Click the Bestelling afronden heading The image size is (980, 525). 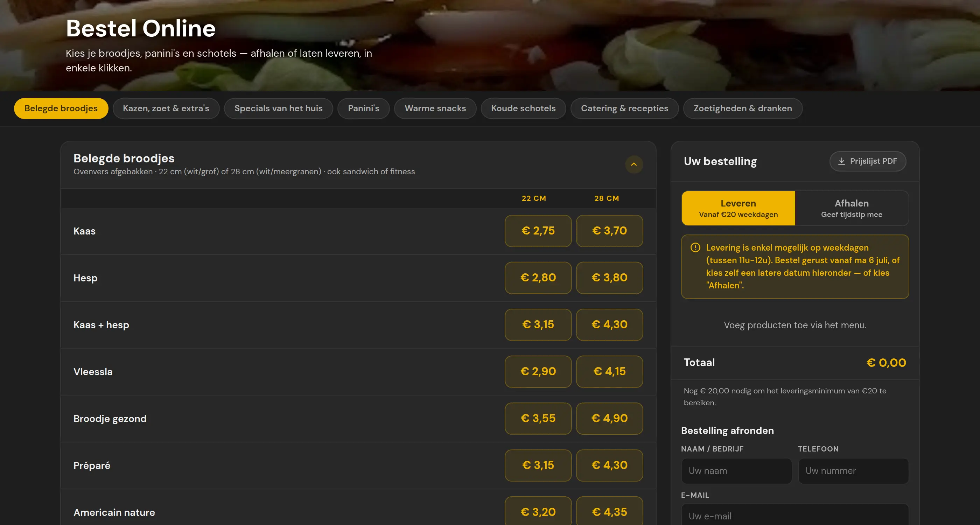point(727,430)
